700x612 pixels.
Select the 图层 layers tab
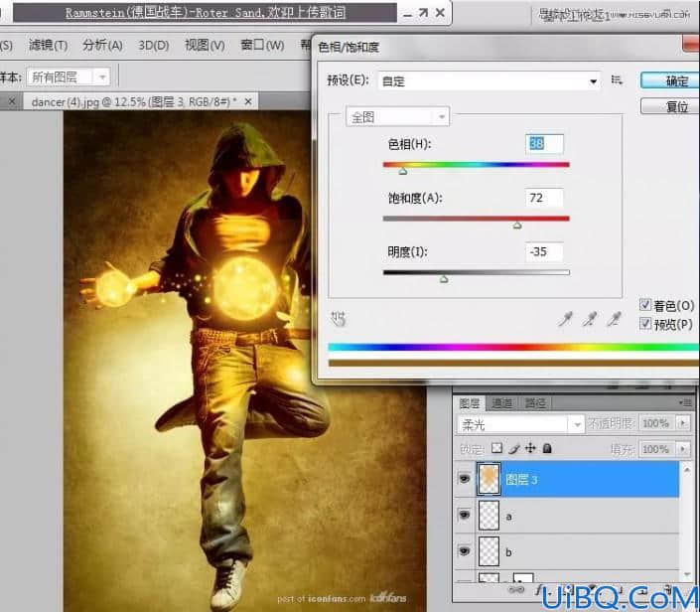click(x=470, y=403)
